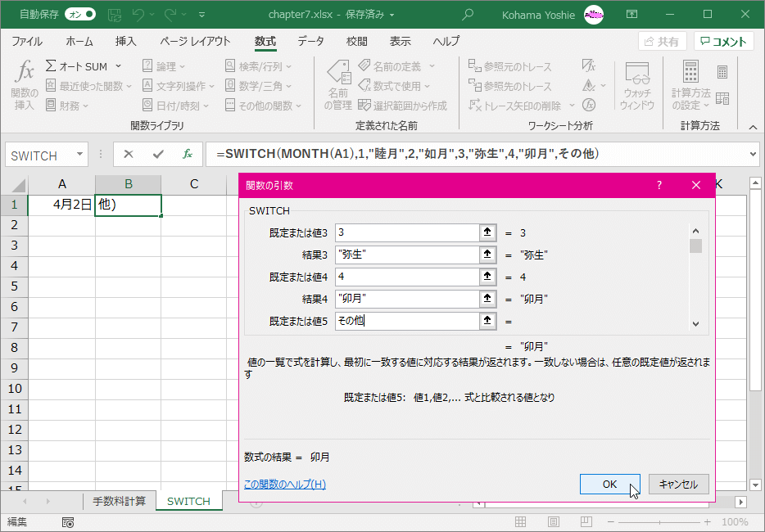Click collapse-dialog arrow beside 結果3 field
Screen dimensions: 765x532
(x=487, y=255)
